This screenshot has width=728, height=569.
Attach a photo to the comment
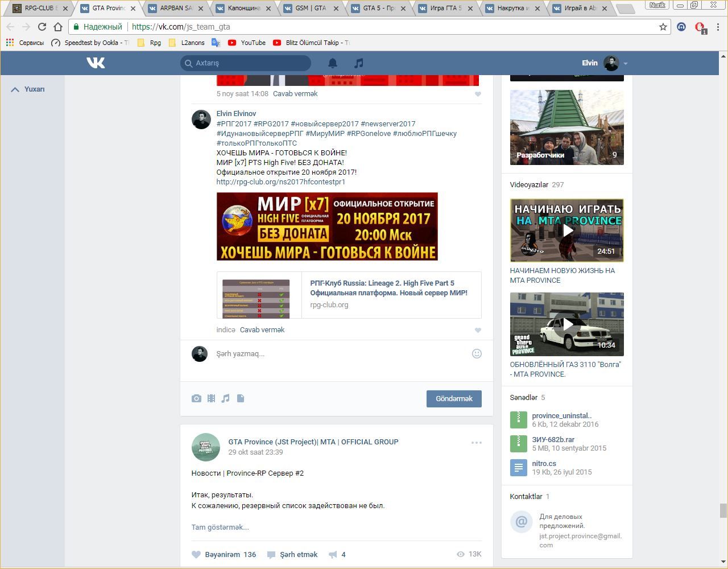pyautogui.click(x=196, y=398)
